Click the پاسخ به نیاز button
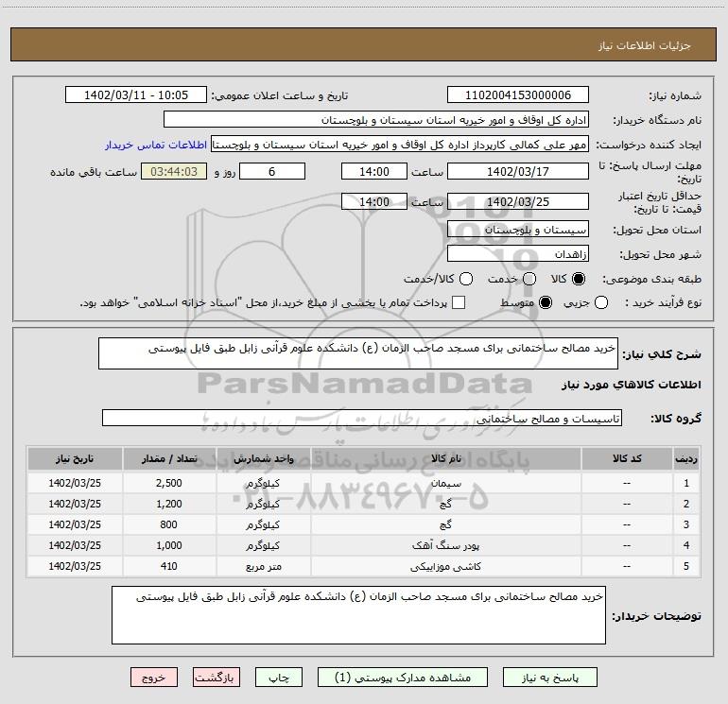 click(x=550, y=678)
